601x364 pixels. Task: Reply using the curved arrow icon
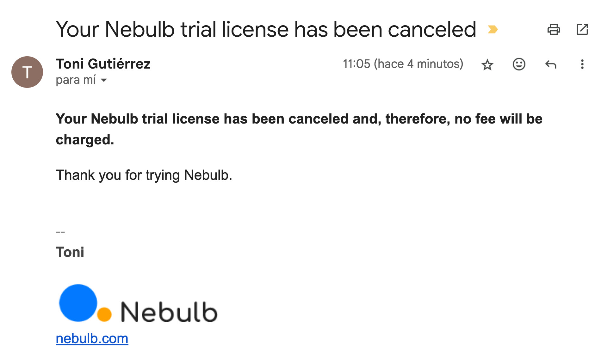pyautogui.click(x=551, y=64)
